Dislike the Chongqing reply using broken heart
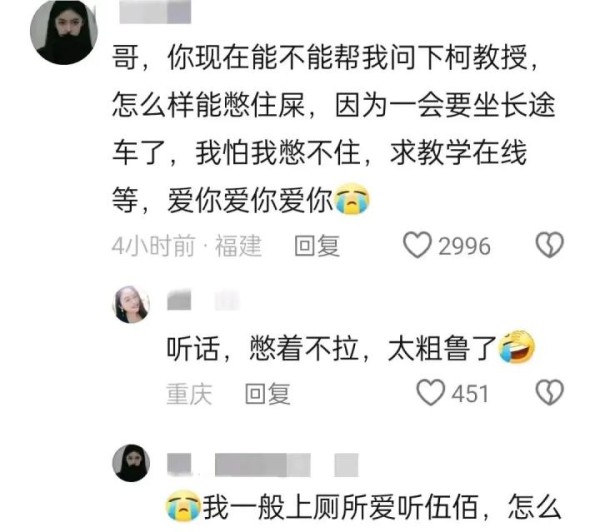Image resolution: width=600 pixels, height=532 pixels. click(x=550, y=393)
